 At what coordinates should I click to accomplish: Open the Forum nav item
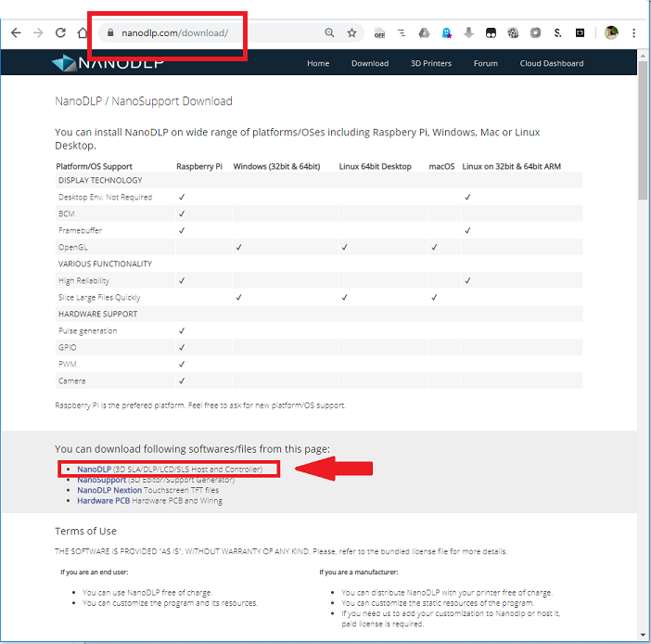tap(485, 63)
